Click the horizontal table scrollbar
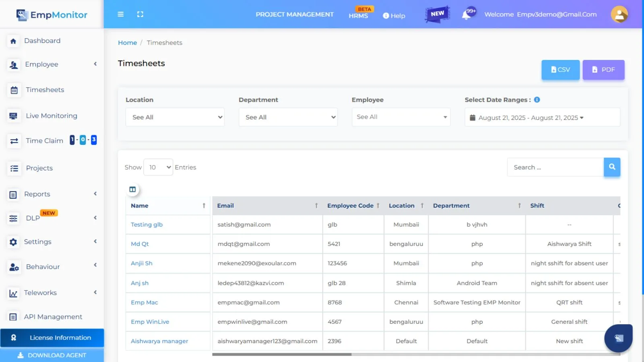The height and width of the screenshot is (362, 644). coord(282,354)
